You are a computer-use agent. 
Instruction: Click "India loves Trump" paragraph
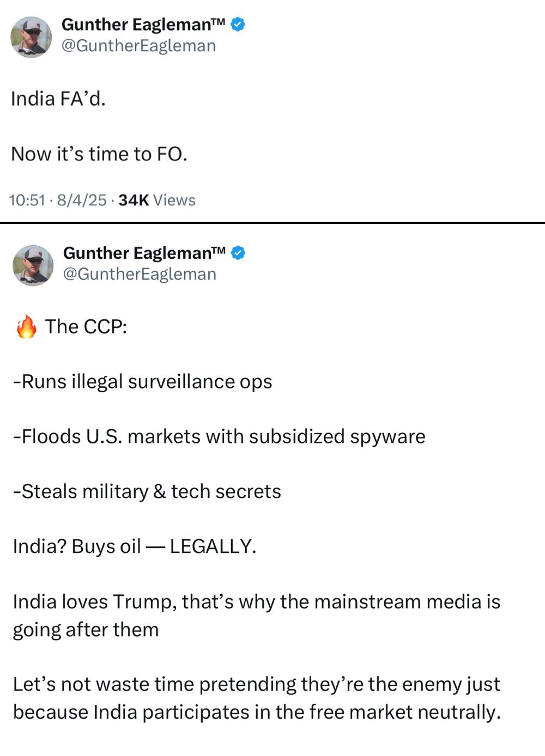257,615
